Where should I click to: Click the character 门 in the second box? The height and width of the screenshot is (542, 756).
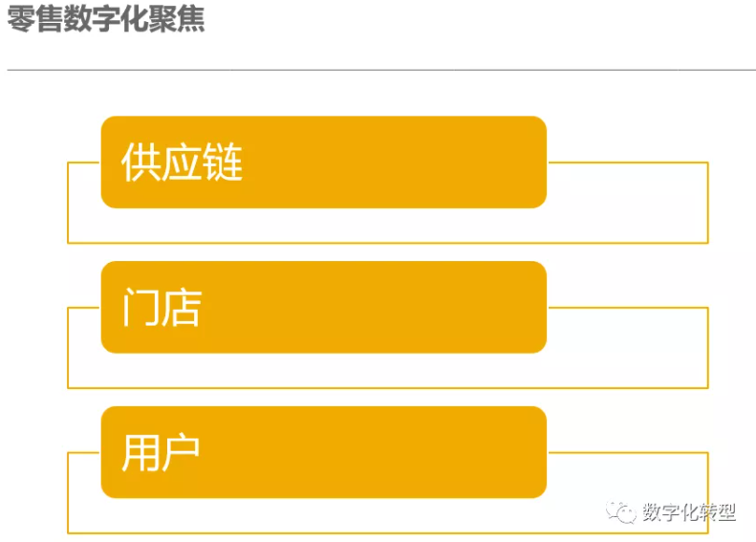click(140, 308)
